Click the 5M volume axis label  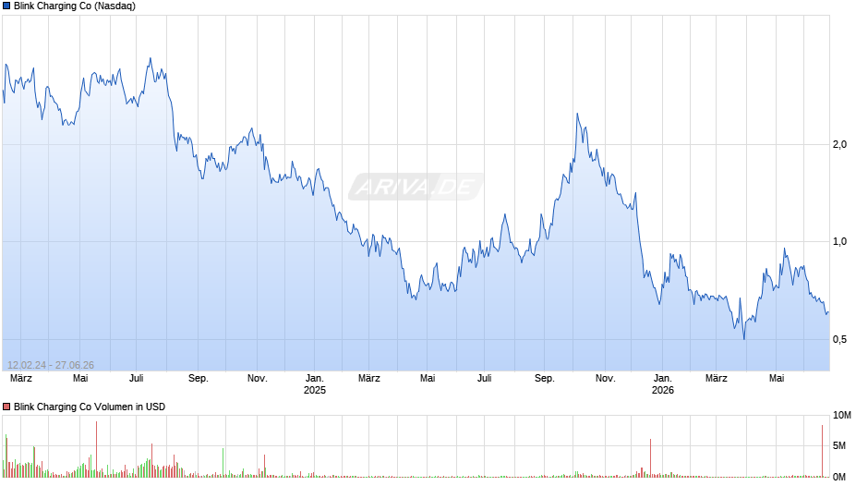[839, 445]
